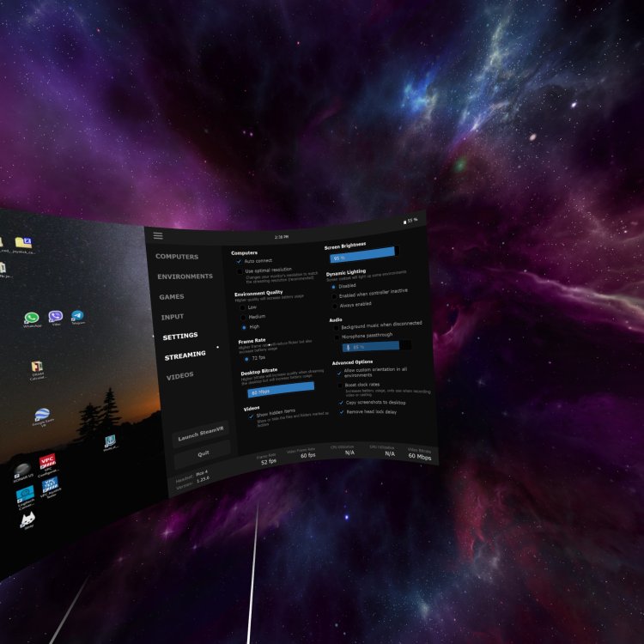Open the grey sphere desktop shortcut
The width and height of the screenshot is (644, 644).
tap(22, 472)
